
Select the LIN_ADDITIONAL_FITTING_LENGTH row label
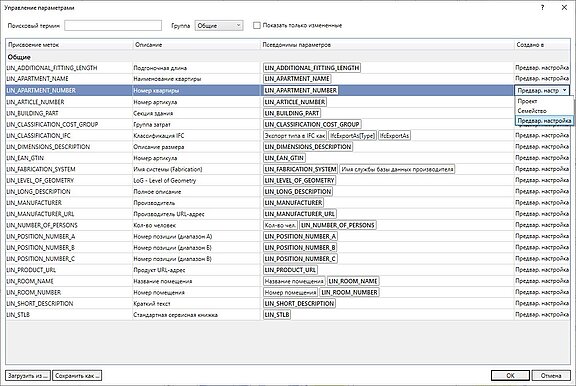click(x=52, y=68)
